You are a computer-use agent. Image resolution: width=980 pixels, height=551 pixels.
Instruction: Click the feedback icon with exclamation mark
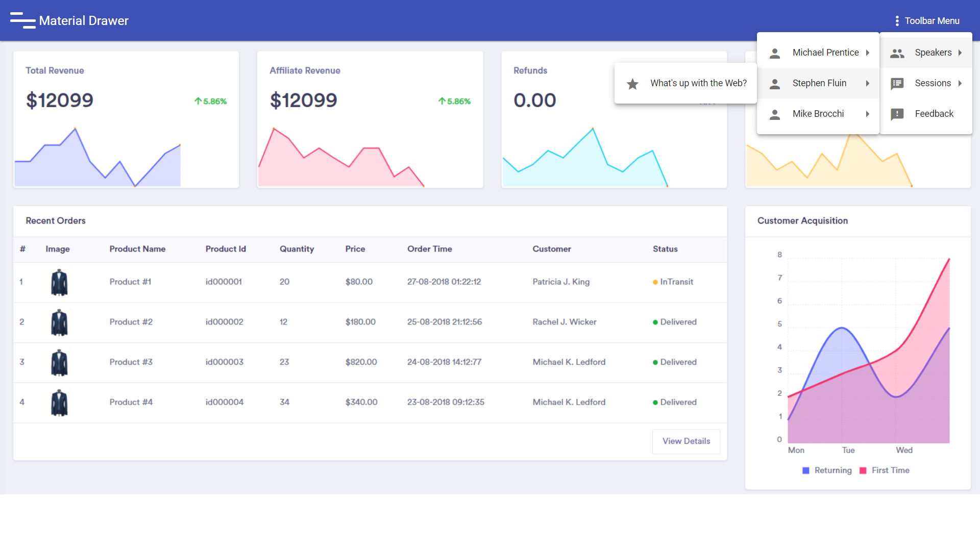point(897,114)
